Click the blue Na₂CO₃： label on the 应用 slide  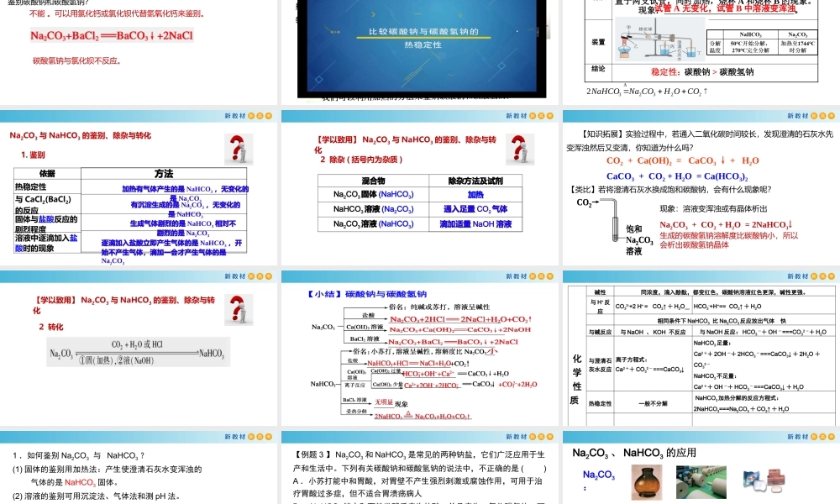point(598,480)
